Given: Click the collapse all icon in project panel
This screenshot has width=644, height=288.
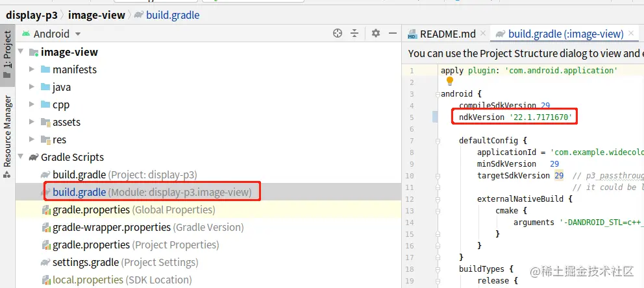Looking at the screenshot, I should (354, 34).
